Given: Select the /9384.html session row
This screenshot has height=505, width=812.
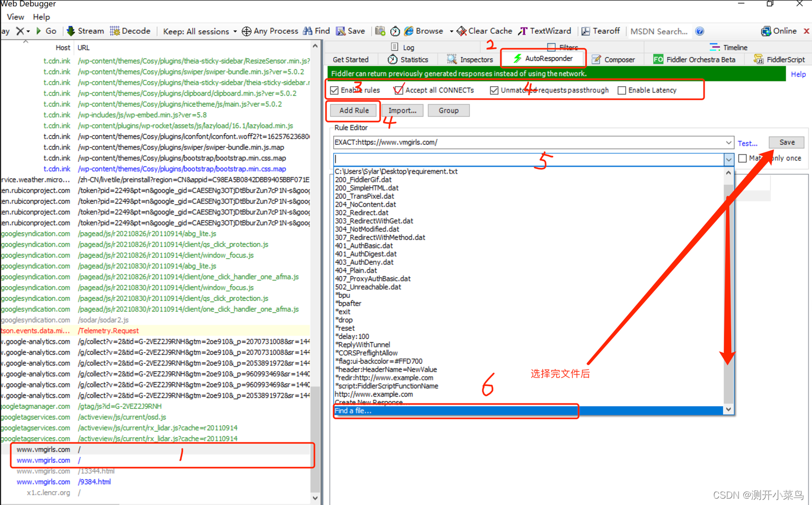Looking at the screenshot, I should pyautogui.click(x=156, y=482).
